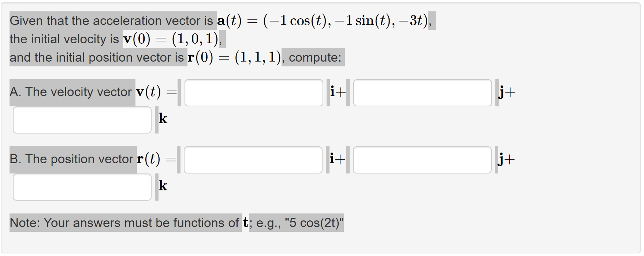Viewport: 644px width, 256px height.
Task: Click the bold k symbol under part B
Action: (163, 186)
